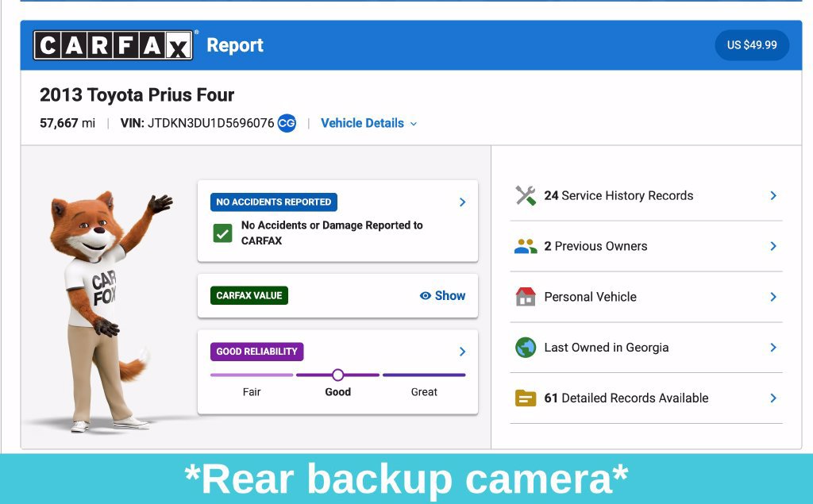Open chevron for 2 Previous Owners
813x504 pixels.
click(x=773, y=246)
